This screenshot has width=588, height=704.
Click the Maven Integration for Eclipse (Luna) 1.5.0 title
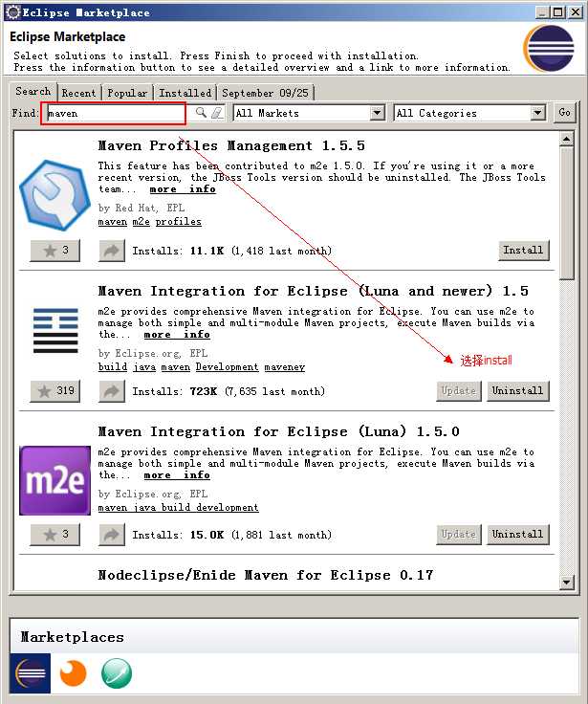click(x=278, y=432)
